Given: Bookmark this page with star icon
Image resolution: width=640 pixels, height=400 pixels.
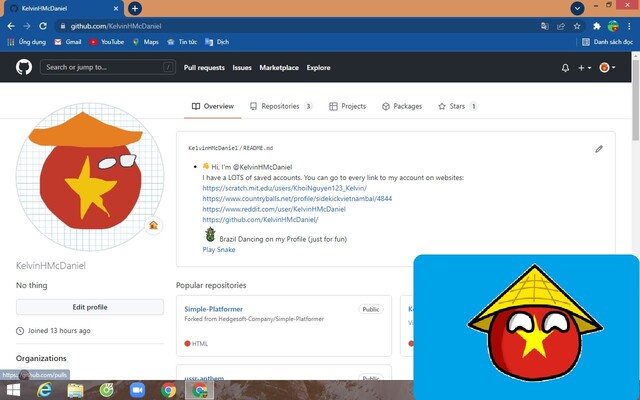Looking at the screenshot, I should (577, 26).
